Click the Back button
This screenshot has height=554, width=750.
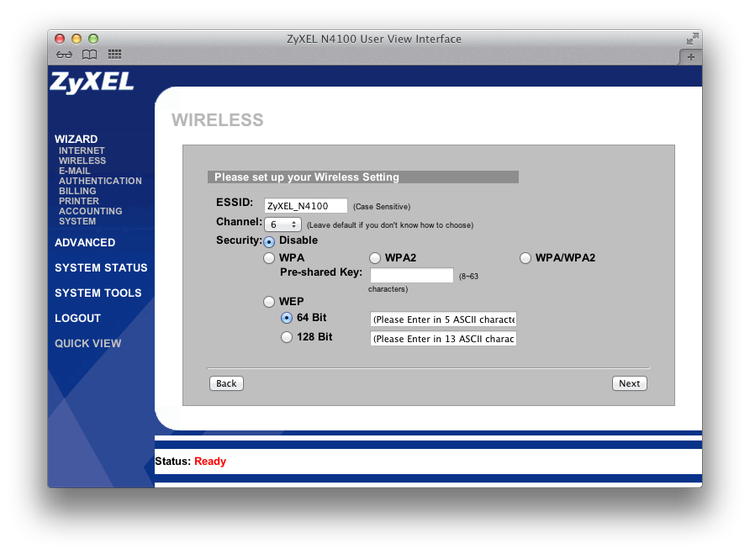[226, 384]
